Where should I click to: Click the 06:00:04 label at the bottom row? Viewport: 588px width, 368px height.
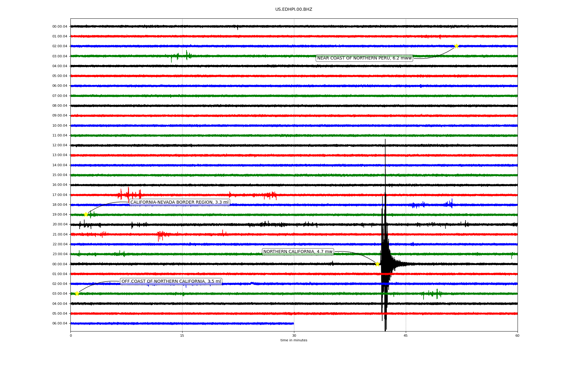[60, 323]
